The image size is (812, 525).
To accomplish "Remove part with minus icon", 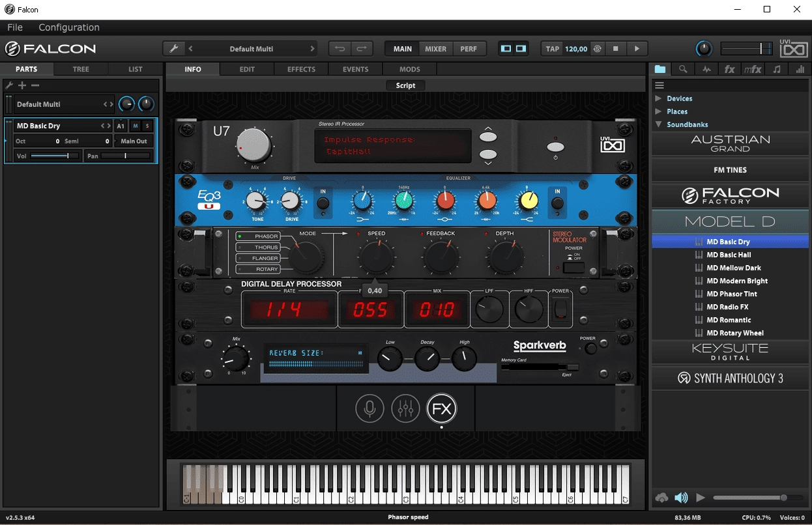I will [x=35, y=85].
